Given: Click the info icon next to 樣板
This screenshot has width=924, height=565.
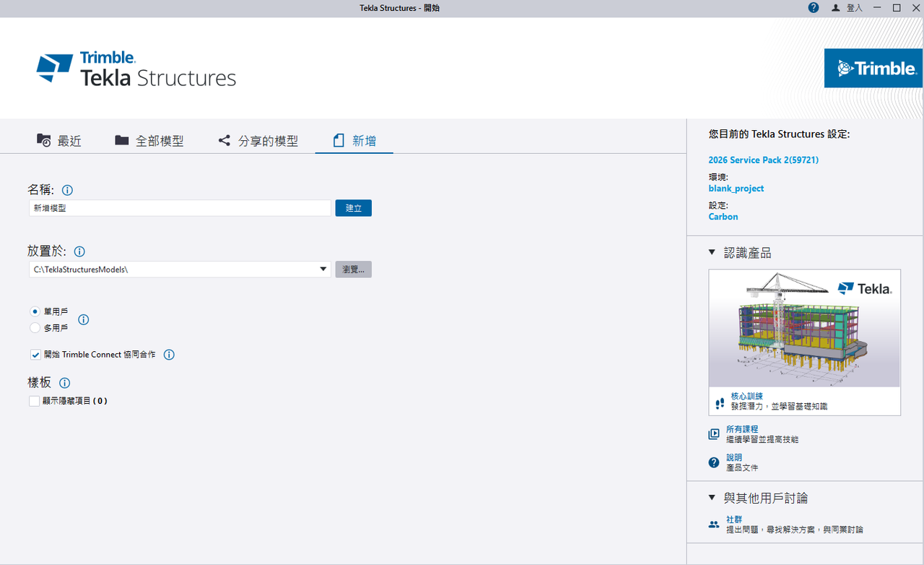Looking at the screenshot, I should (64, 383).
